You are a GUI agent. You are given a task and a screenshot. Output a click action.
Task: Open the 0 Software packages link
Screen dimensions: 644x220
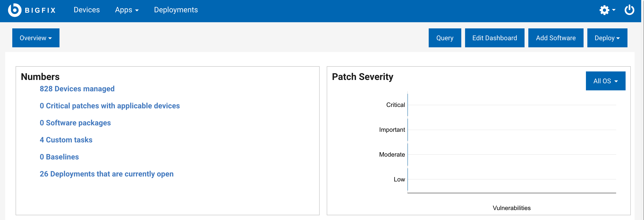pyautogui.click(x=75, y=123)
